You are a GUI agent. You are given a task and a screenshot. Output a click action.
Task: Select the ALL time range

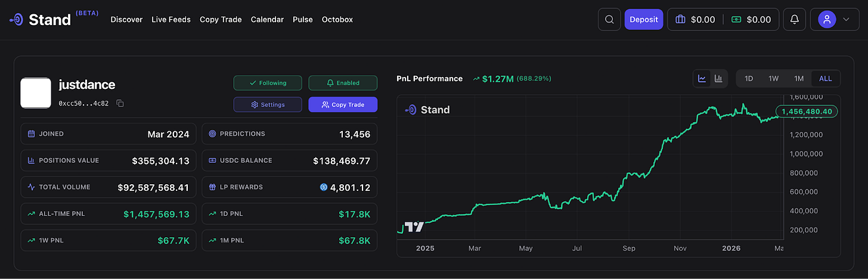click(x=826, y=79)
